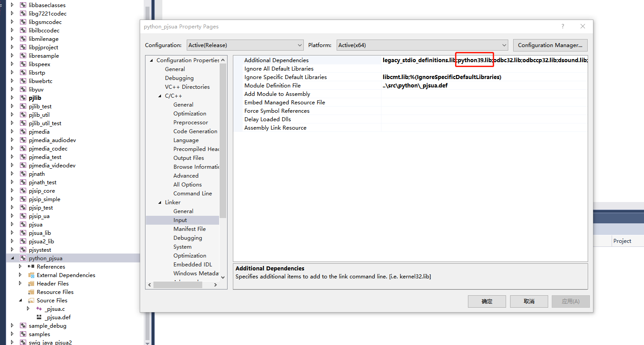Click the References node icon
This screenshot has height=345, width=644.
click(x=31, y=267)
